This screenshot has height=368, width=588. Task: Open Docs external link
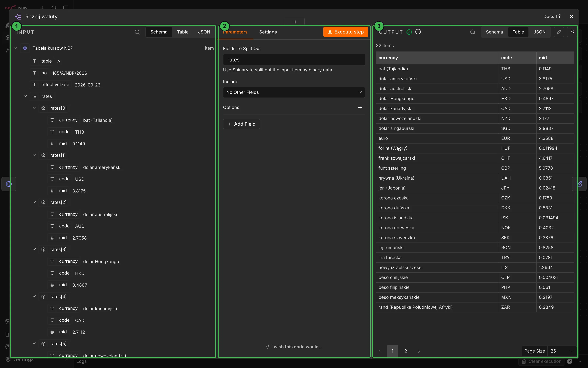pyautogui.click(x=552, y=16)
